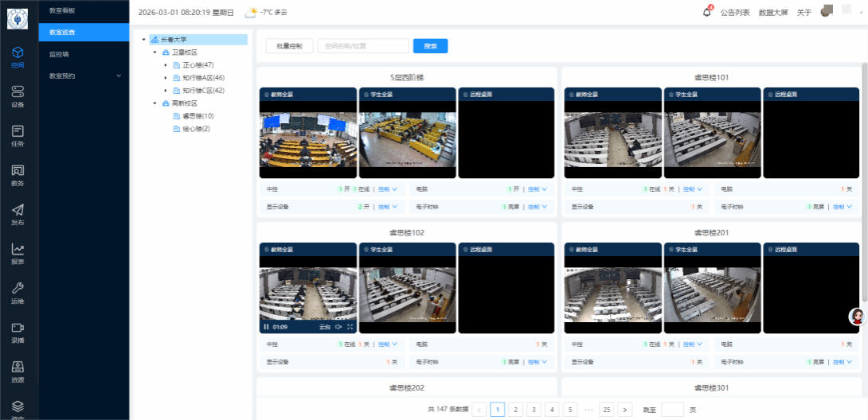Open the 任务 (Tasks) sidebar icon
Viewport: 868px width, 420px height.
(x=18, y=134)
